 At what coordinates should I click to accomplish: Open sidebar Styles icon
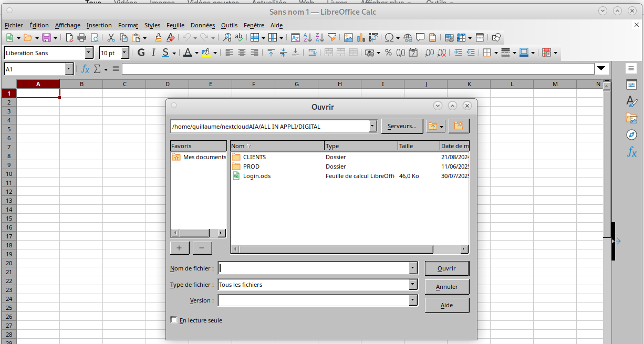point(631,101)
